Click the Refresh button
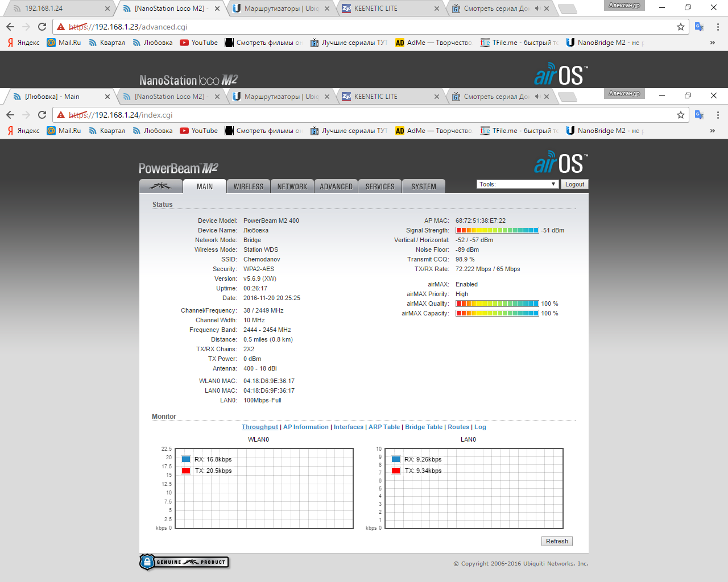 [x=557, y=541]
